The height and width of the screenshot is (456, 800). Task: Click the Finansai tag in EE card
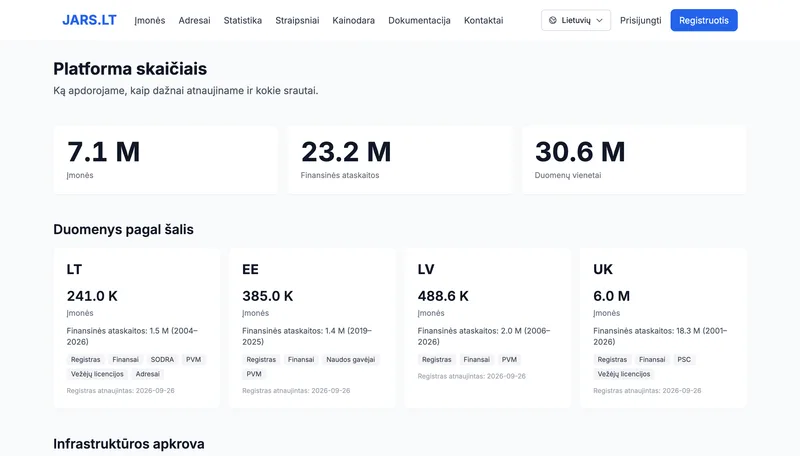coord(301,360)
